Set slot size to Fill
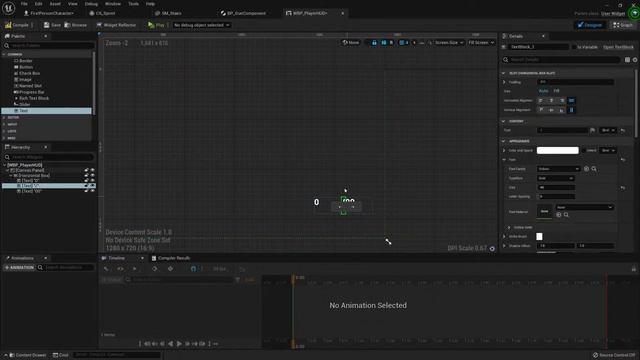Viewport: 640px width, 360px height. pyautogui.click(x=556, y=91)
